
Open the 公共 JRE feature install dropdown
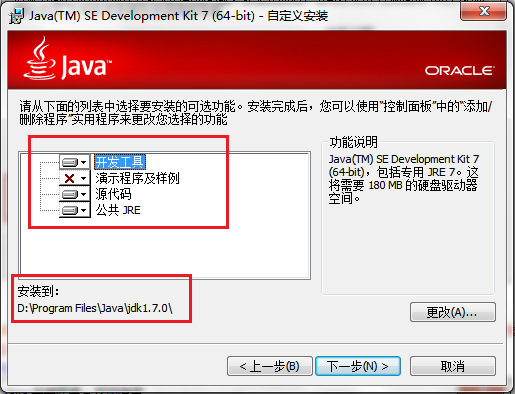[75, 210]
